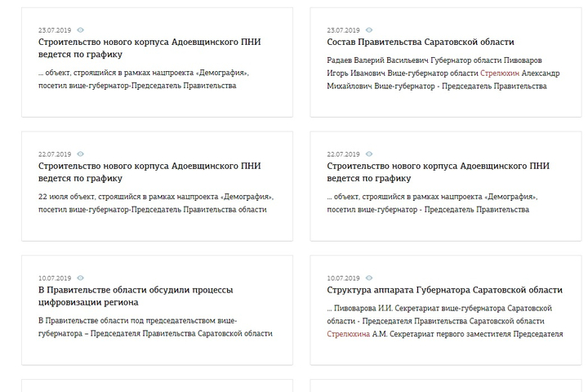Open 'Состав Правительства Саратовской области' headline

[421, 42]
